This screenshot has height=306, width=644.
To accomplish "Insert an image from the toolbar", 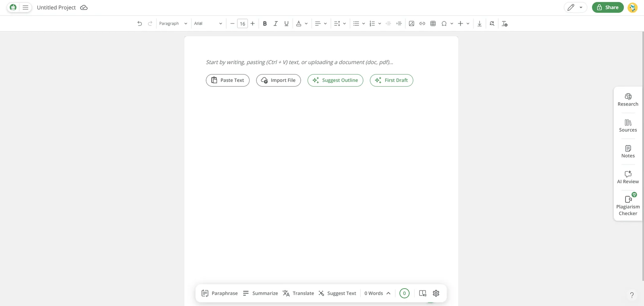I will pos(411,24).
